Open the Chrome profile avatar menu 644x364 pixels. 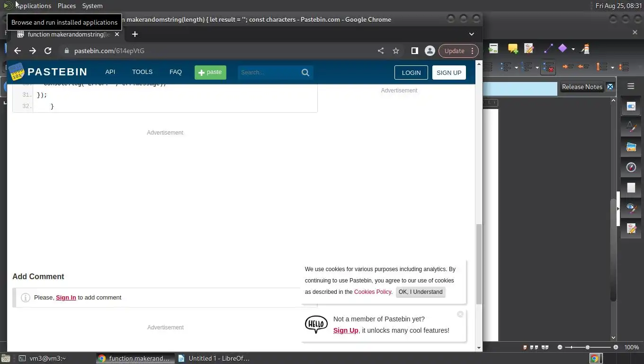point(430,51)
